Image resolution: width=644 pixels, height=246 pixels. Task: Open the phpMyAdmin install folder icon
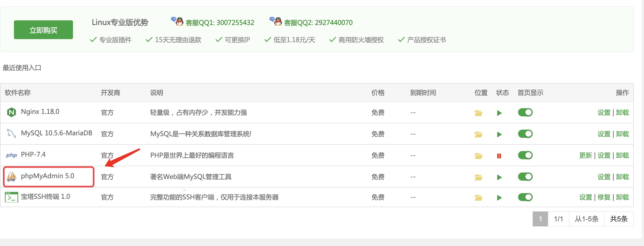pyautogui.click(x=478, y=177)
